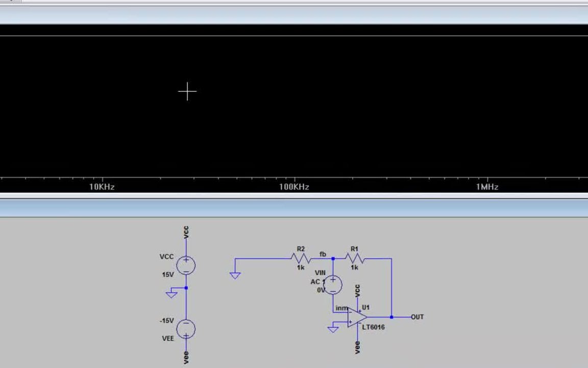Click the AC 1 value of VIN
588x368 pixels.
point(317,282)
